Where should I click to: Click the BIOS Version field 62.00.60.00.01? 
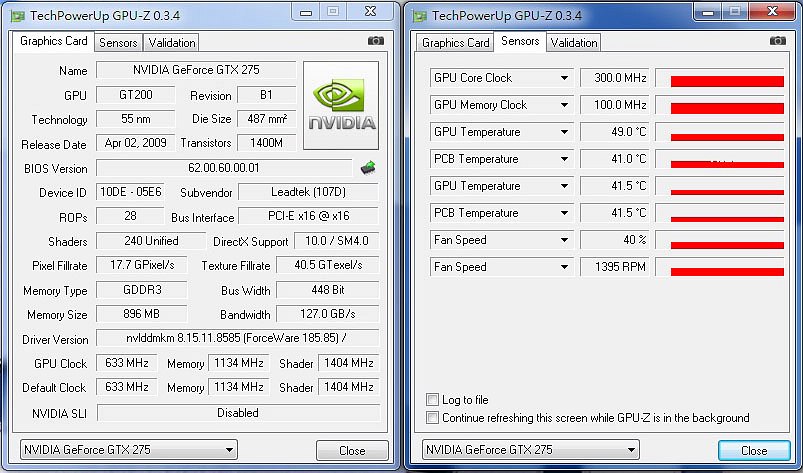click(224, 168)
